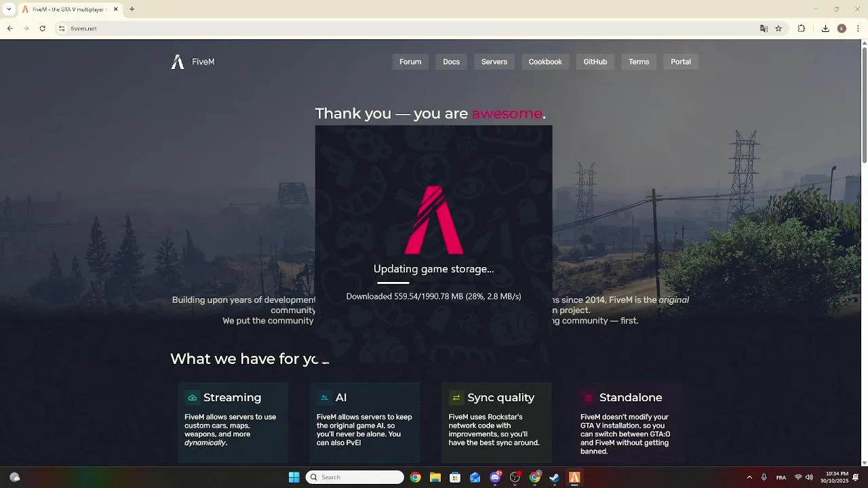Screen dimensions: 868x488
Task: Open Microsoft Store from the taskbar
Action: pos(455,477)
